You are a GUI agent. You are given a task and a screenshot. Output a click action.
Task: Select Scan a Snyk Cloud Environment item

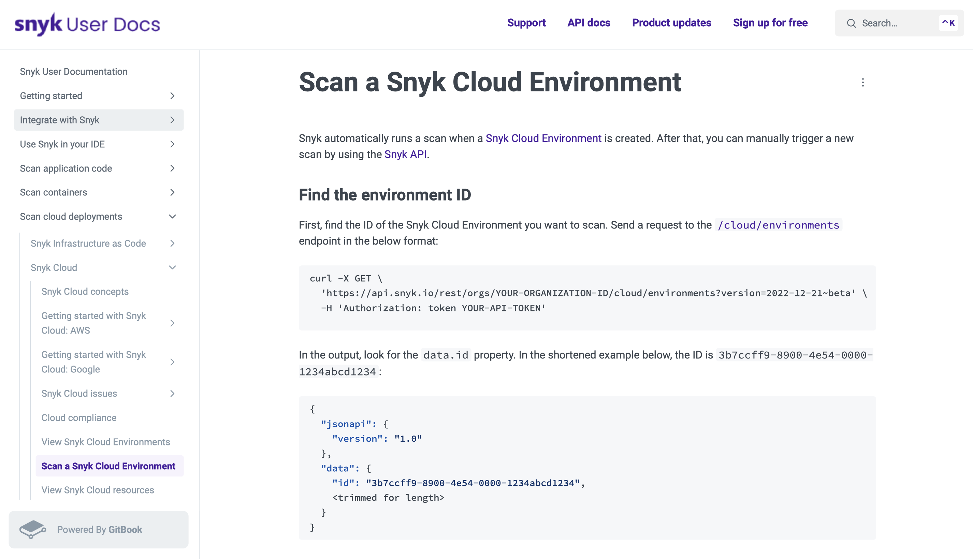click(109, 466)
